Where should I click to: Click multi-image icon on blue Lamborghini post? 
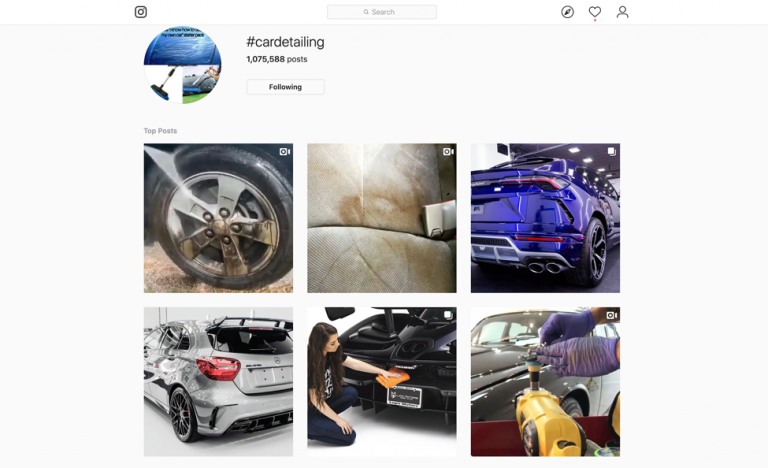612,151
